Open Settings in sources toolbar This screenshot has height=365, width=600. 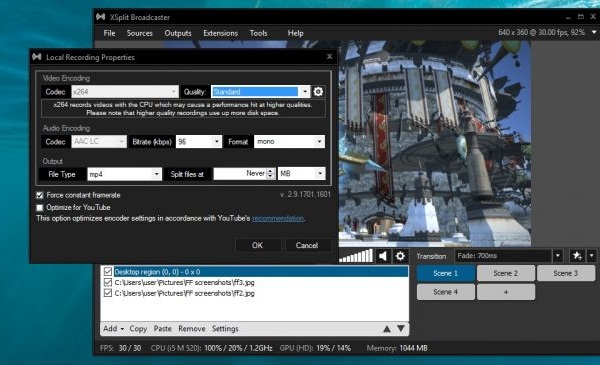point(225,329)
